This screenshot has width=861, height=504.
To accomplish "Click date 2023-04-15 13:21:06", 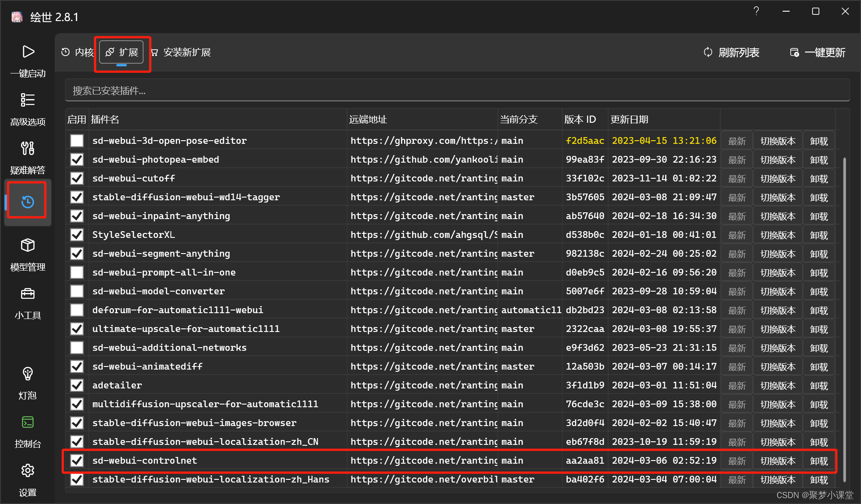I will pos(664,141).
